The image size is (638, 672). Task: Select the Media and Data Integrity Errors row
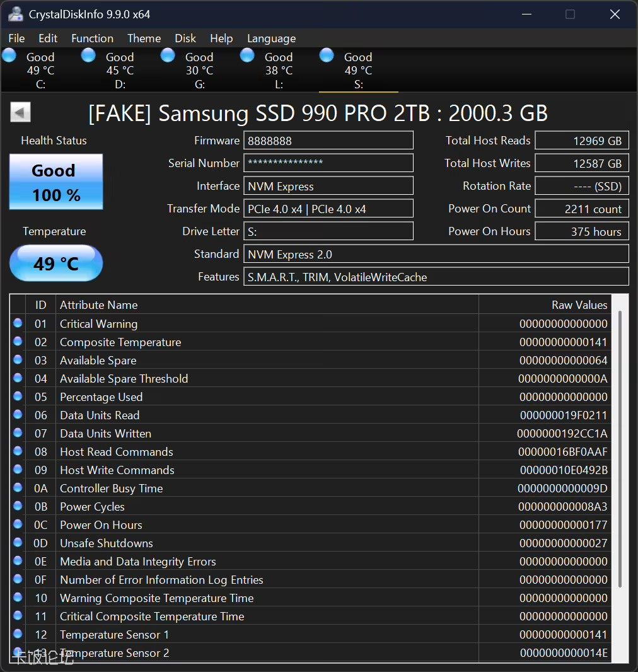tap(310, 561)
